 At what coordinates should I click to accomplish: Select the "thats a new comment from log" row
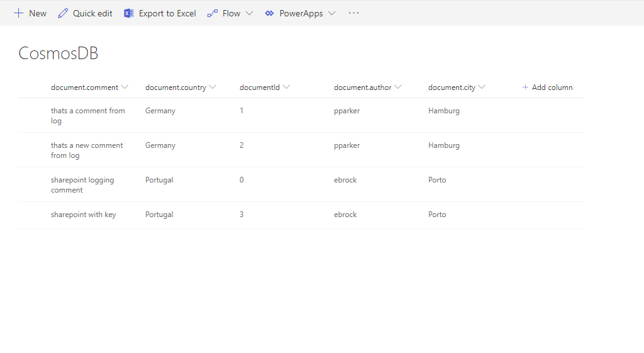tap(87, 150)
